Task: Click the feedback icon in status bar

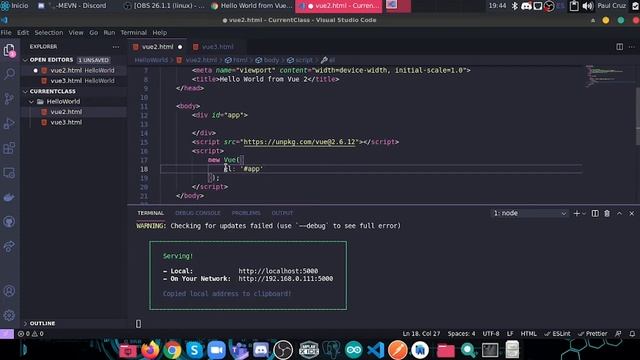Action: point(618,334)
